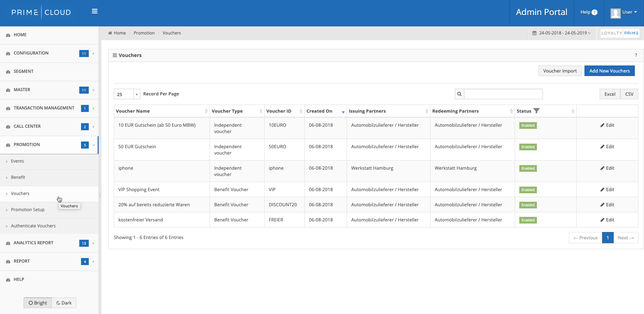Open the HOME sidebar item
Image resolution: width=644 pixels, height=314 pixels.
49,35
